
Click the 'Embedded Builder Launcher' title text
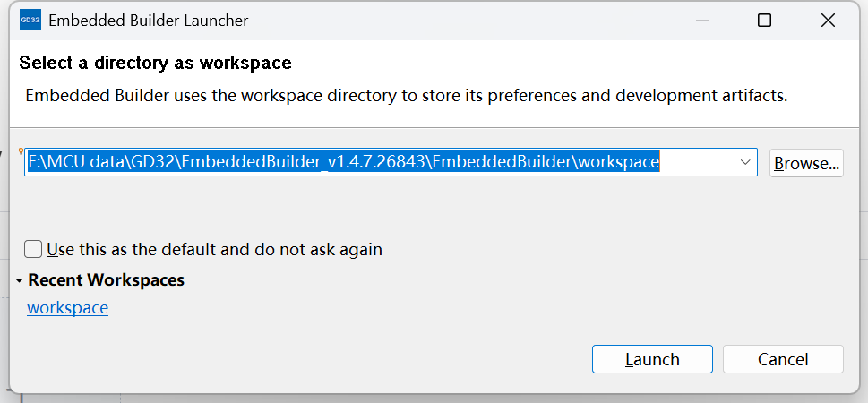click(148, 20)
